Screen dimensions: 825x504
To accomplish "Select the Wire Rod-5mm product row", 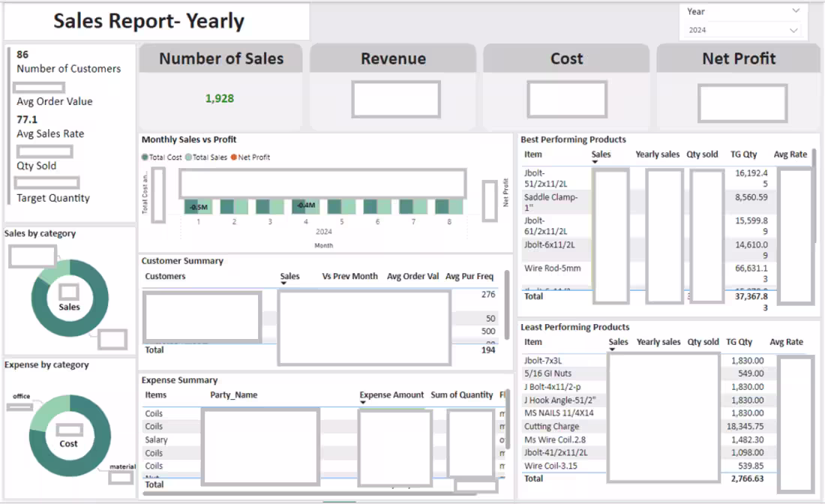I will (551, 268).
